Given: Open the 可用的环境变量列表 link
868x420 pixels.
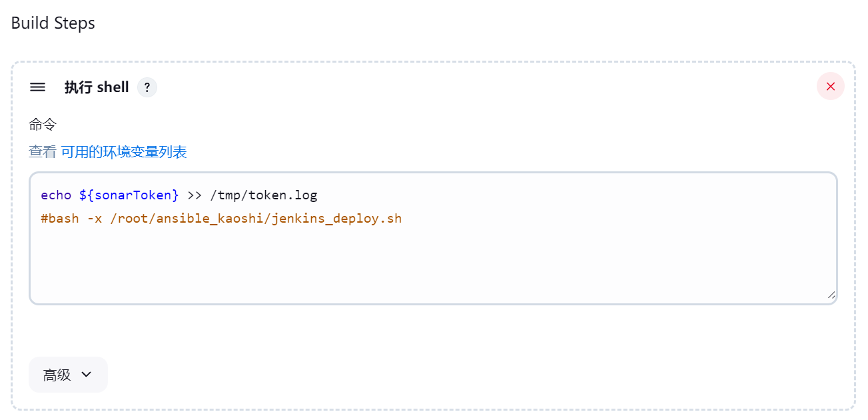Looking at the screenshot, I should (x=124, y=152).
